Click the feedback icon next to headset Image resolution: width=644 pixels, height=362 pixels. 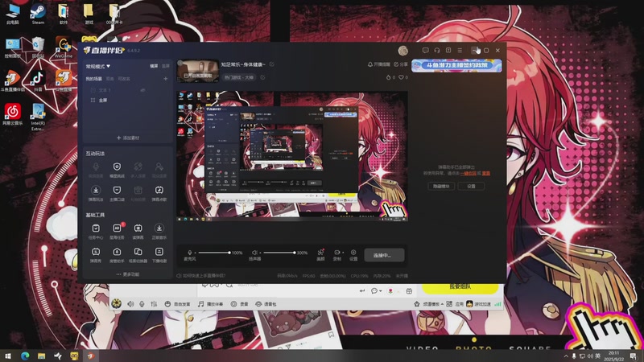(448, 50)
